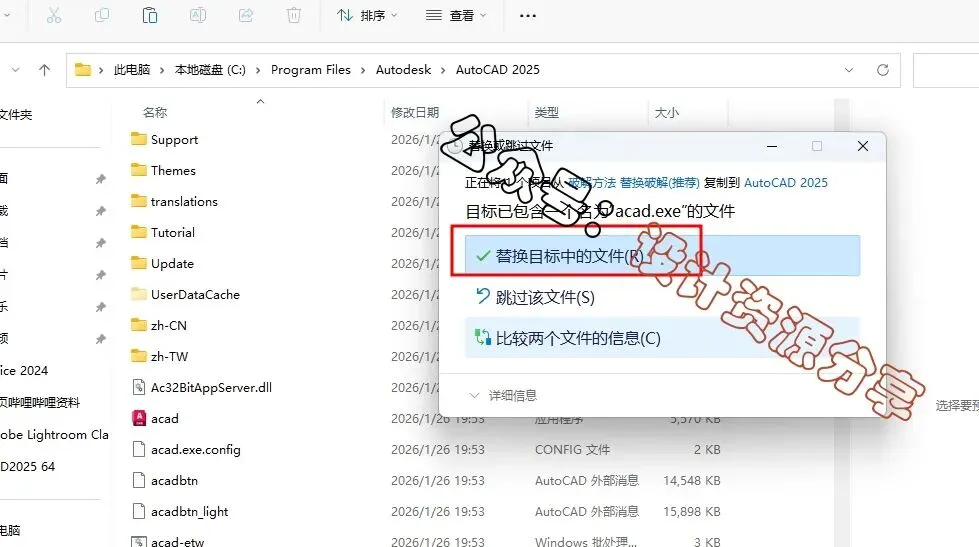Select 此电脑 in the breadcrumb
979x547 pixels.
coord(132,69)
